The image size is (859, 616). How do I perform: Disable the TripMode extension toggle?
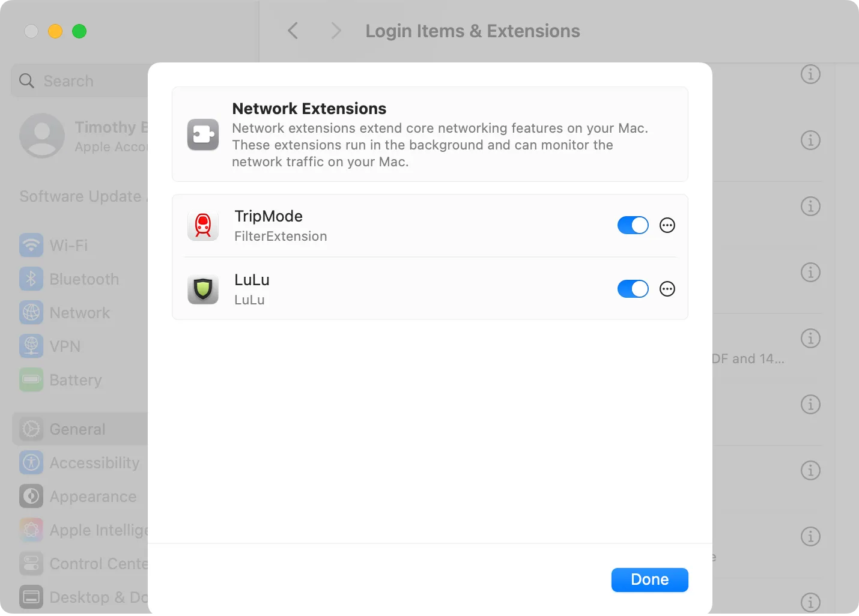(x=633, y=225)
